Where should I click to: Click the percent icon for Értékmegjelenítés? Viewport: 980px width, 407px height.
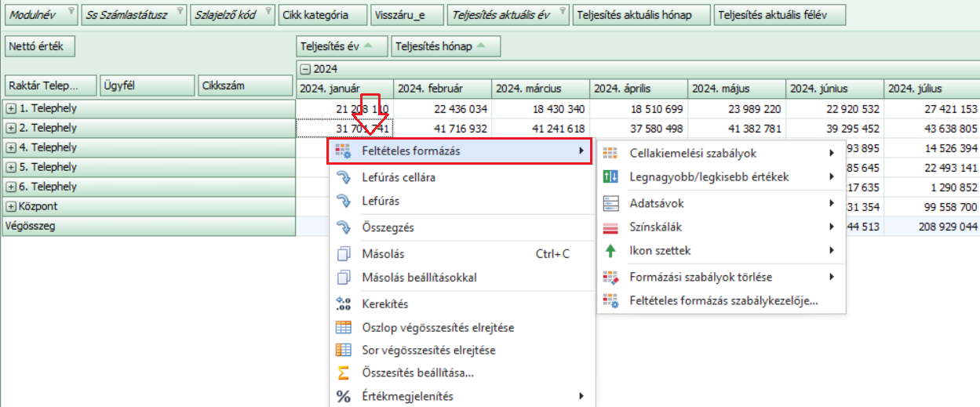343,397
